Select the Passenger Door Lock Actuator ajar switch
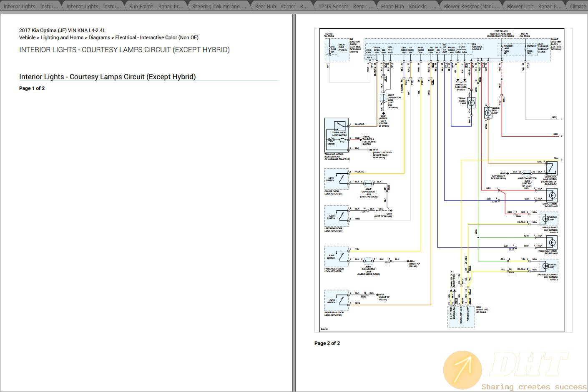Screen dimensions: 588x392 [337, 257]
